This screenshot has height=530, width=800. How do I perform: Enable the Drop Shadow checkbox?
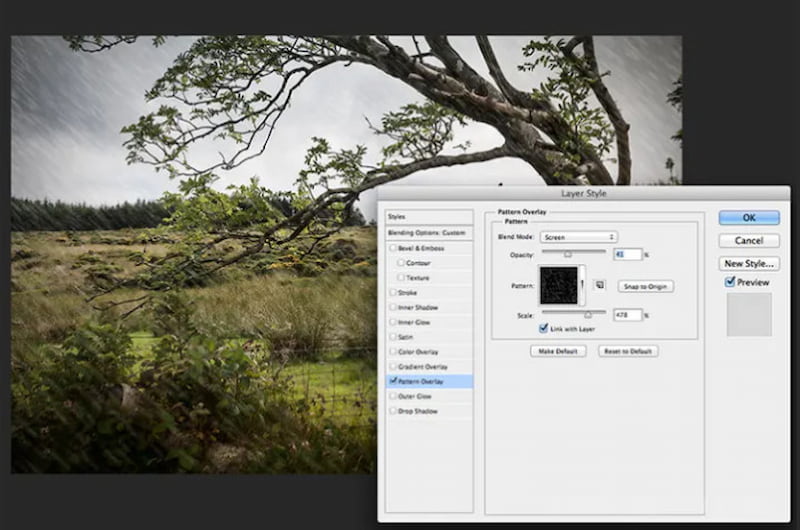point(392,411)
